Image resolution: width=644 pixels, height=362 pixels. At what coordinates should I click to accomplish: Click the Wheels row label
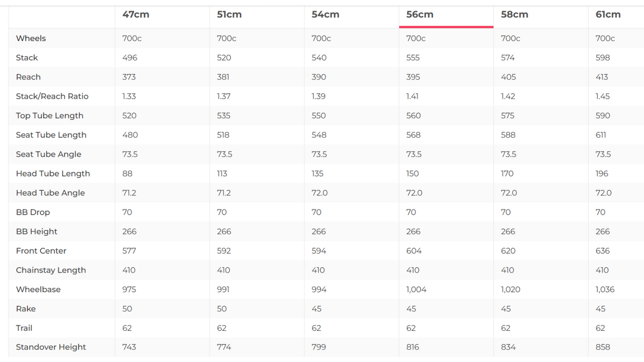click(x=31, y=39)
